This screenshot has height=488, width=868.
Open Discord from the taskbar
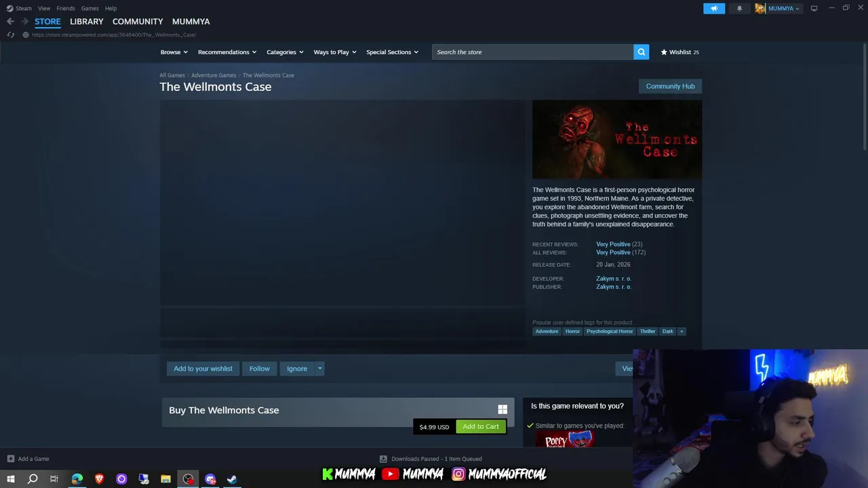(210, 479)
